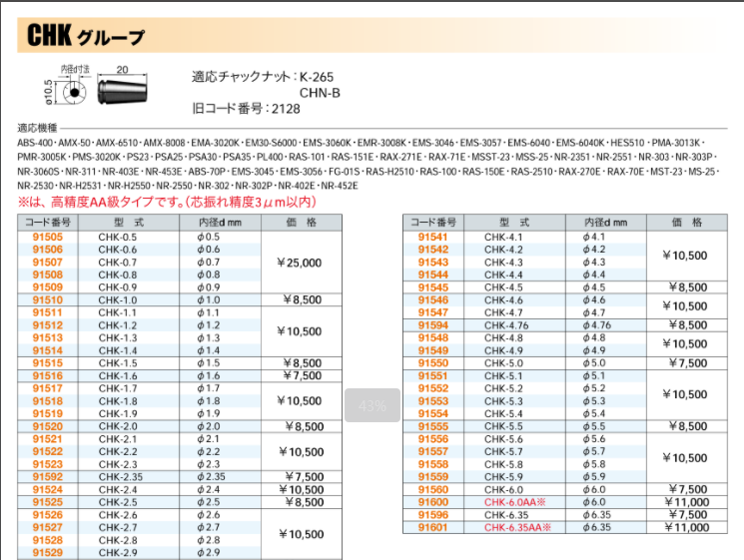Click code number 91550

pyautogui.click(x=432, y=363)
